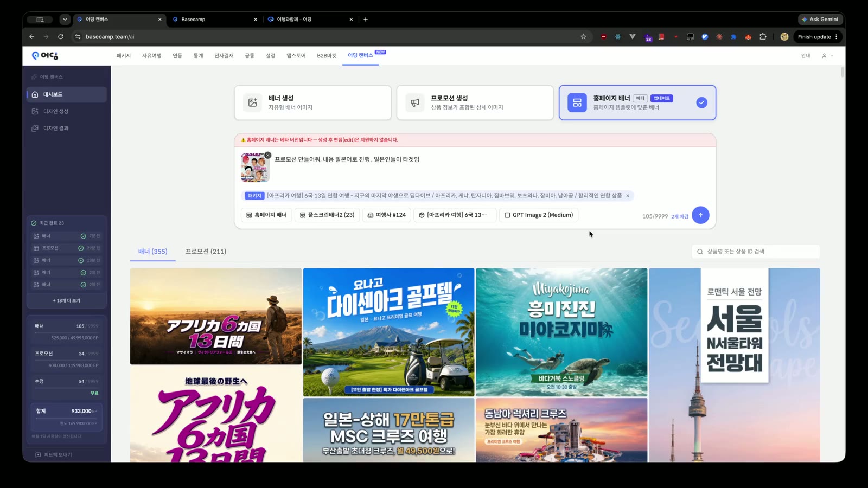This screenshot has height=488, width=868.
Task: Bookmark this page with the star icon
Action: tap(583, 37)
